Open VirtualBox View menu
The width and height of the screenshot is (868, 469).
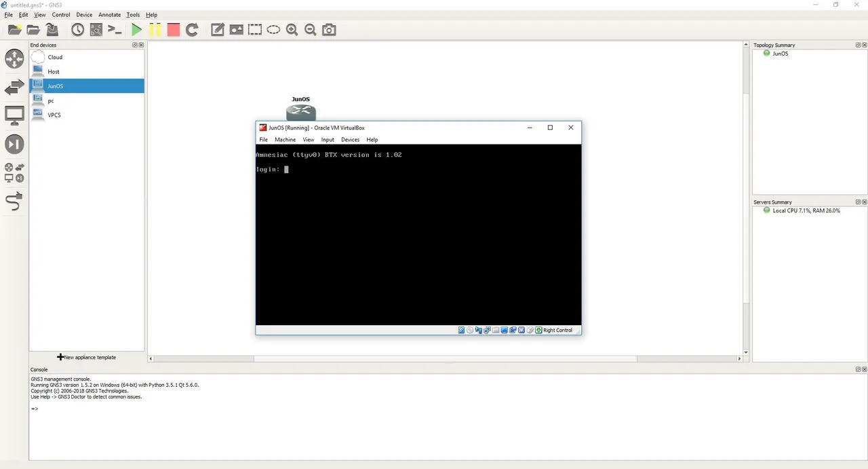[309, 140]
